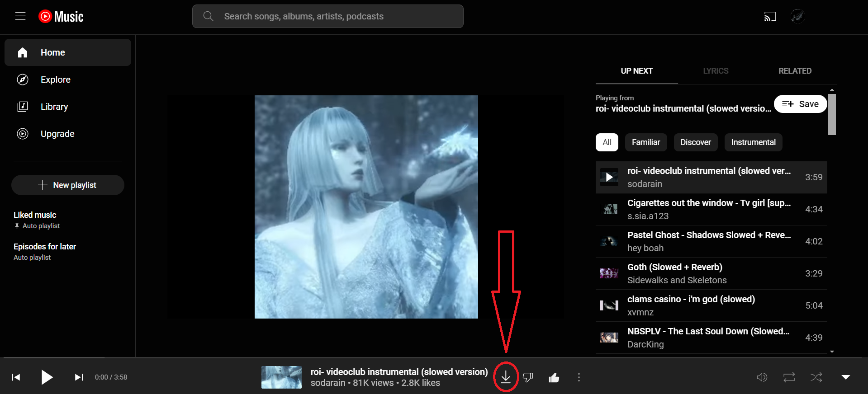Select the All filter chip
This screenshot has height=394, width=868.
(607, 142)
